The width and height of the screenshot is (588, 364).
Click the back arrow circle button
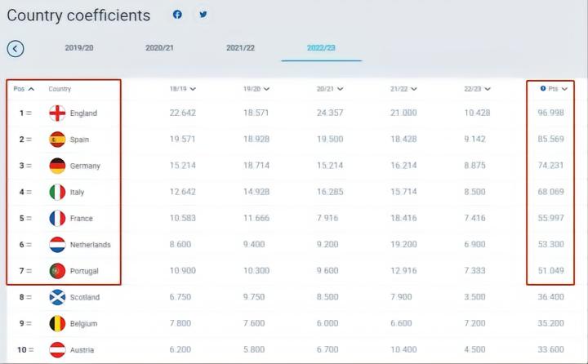pyautogui.click(x=15, y=48)
